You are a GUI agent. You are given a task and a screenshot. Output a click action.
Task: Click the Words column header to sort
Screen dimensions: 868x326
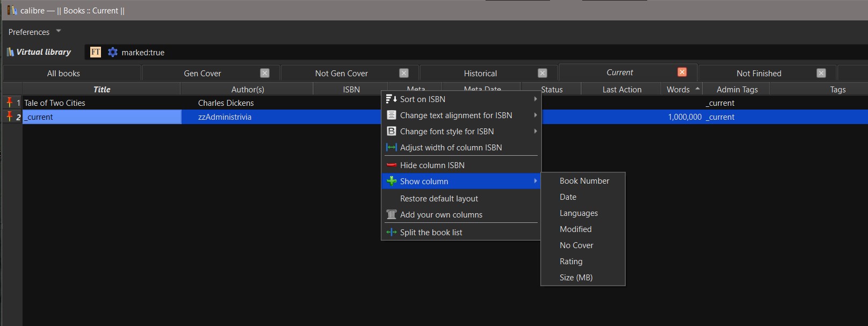678,89
